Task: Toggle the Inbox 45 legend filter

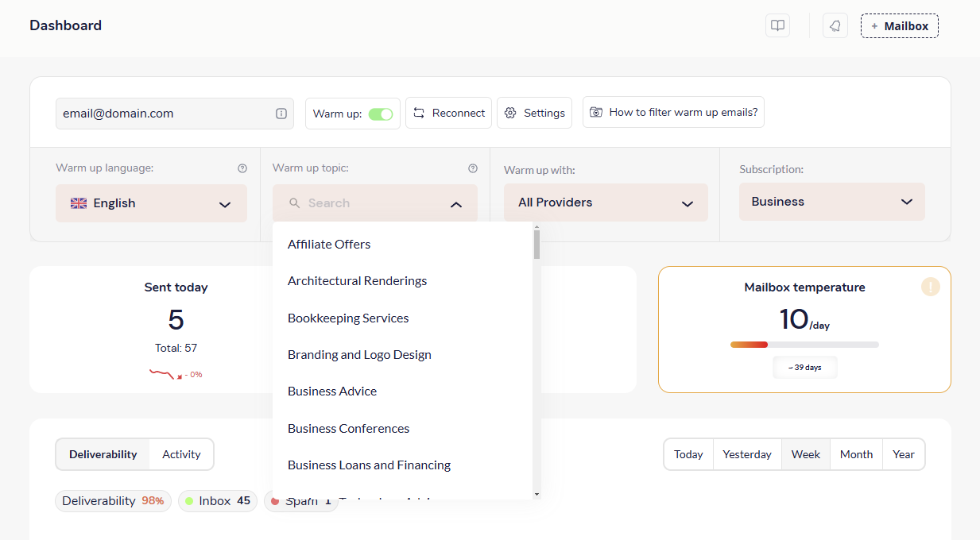Action: coord(217,501)
